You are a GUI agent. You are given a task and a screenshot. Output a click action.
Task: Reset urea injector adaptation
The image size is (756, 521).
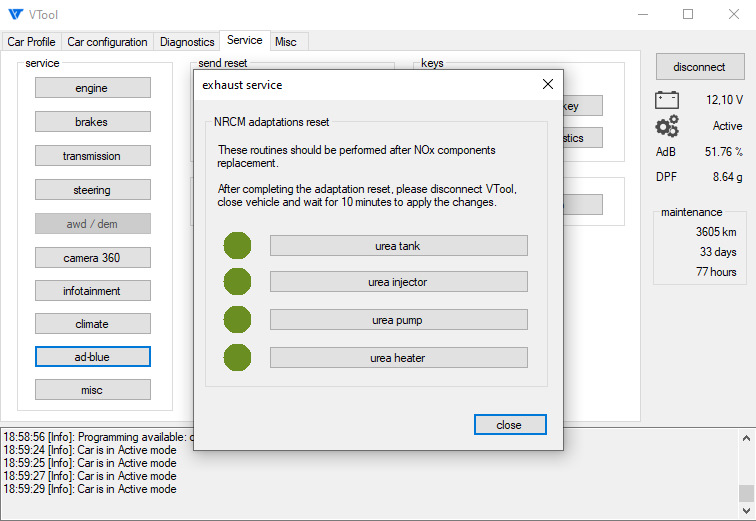pyautogui.click(x=399, y=282)
